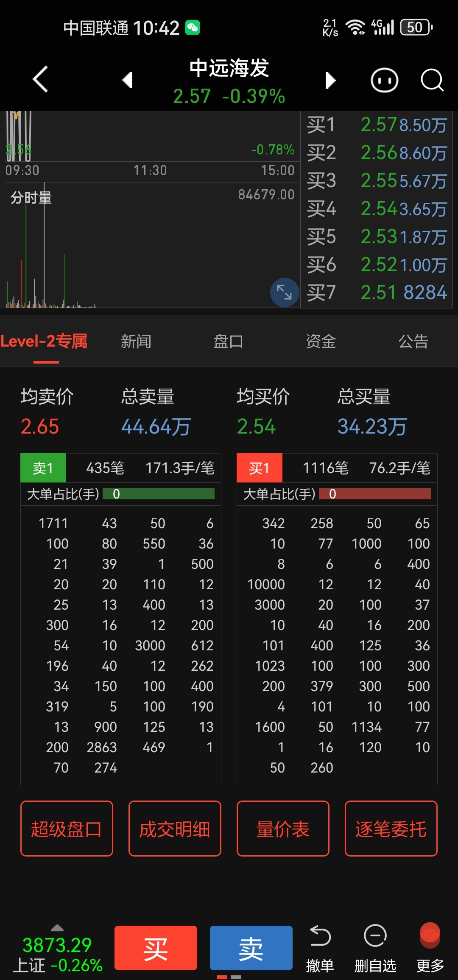Tap 76.2手/笔 buy average
The width and height of the screenshot is (458, 980).
(x=400, y=468)
